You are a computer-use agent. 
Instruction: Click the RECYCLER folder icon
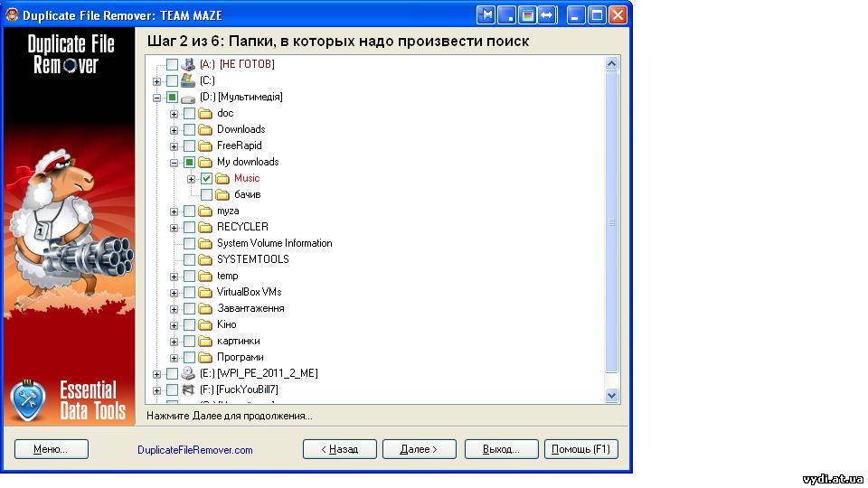pos(205,228)
